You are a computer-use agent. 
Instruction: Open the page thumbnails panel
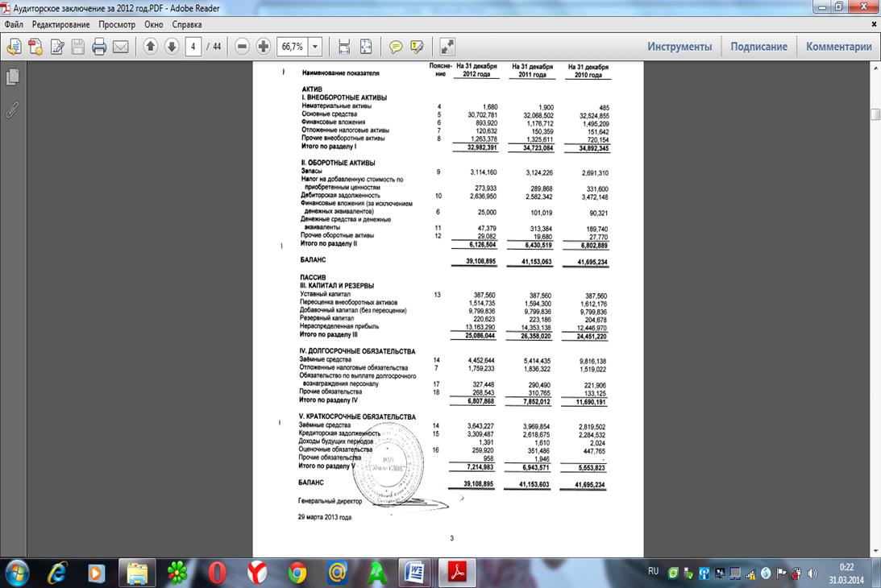12,77
